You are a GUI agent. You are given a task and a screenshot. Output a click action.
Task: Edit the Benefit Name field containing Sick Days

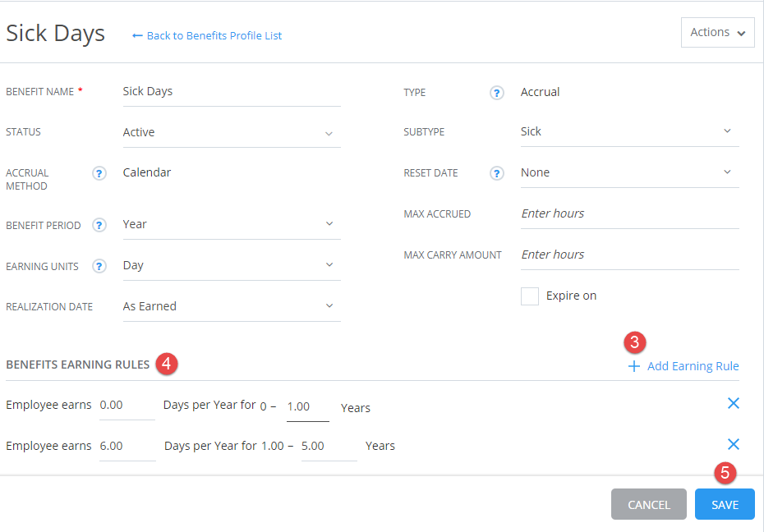232,91
